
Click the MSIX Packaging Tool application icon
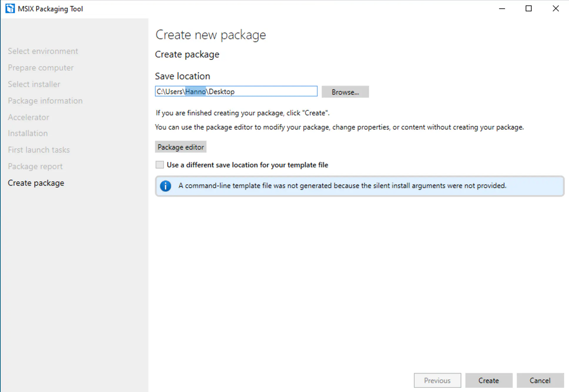tap(10, 8)
